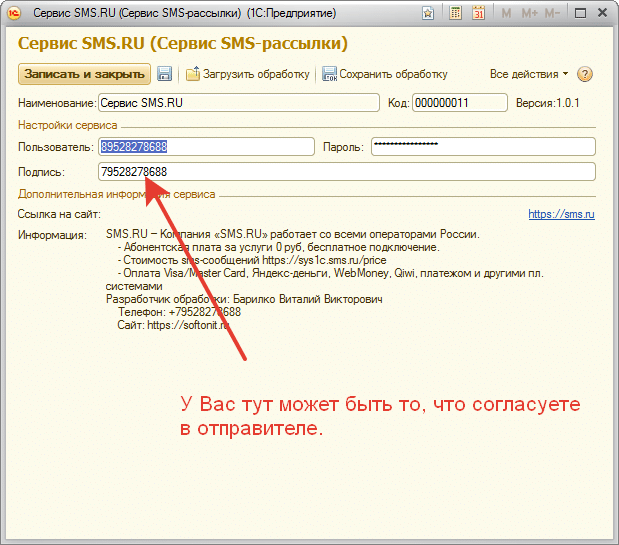The height and width of the screenshot is (545, 619).
Task: Click the Пароль password field
Action: click(x=483, y=147)
